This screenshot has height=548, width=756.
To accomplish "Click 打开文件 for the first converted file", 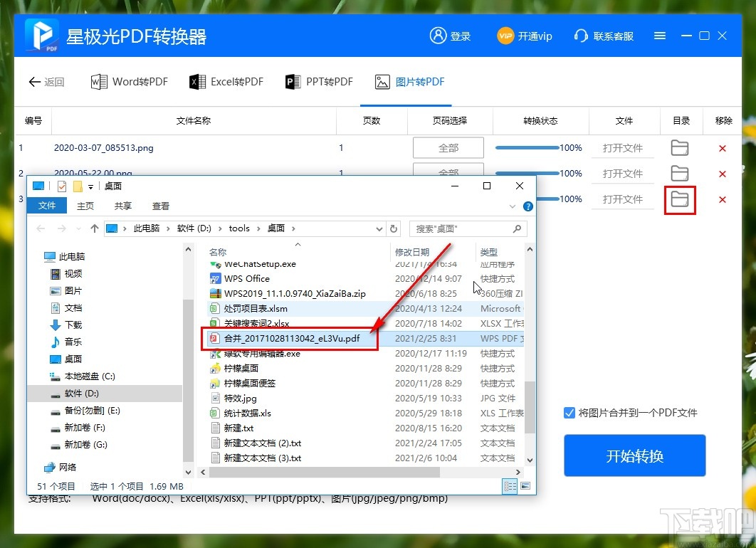I will (x=622, y=147).
